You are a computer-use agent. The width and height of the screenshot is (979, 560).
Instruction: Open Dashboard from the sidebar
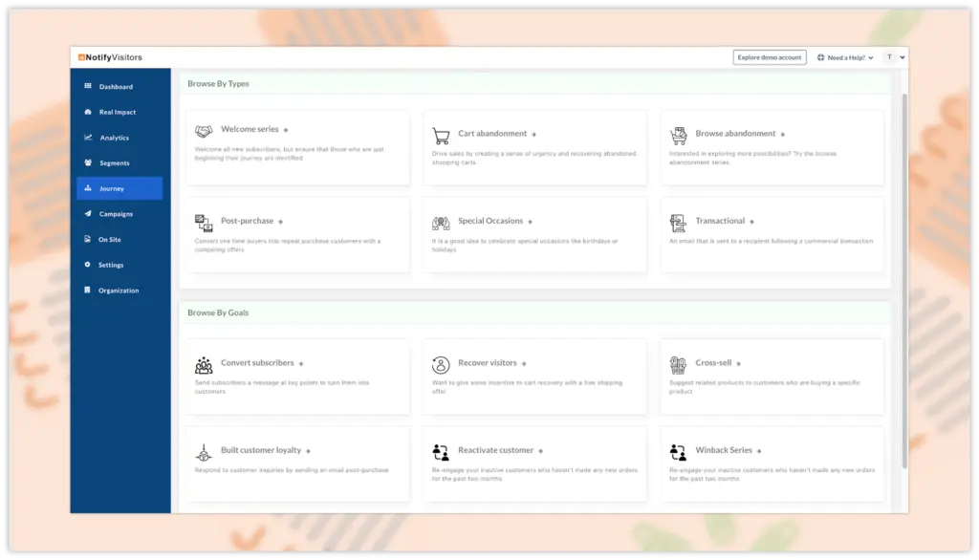coord(116,87)
